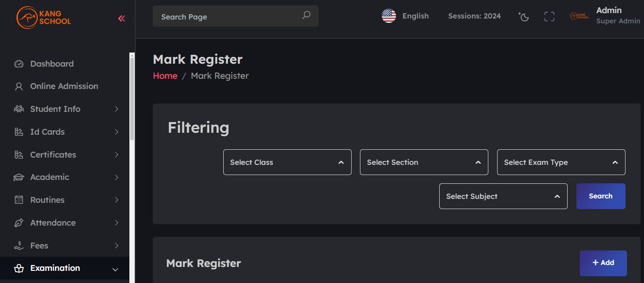Open Online Admission menu item

click(65, 86)
